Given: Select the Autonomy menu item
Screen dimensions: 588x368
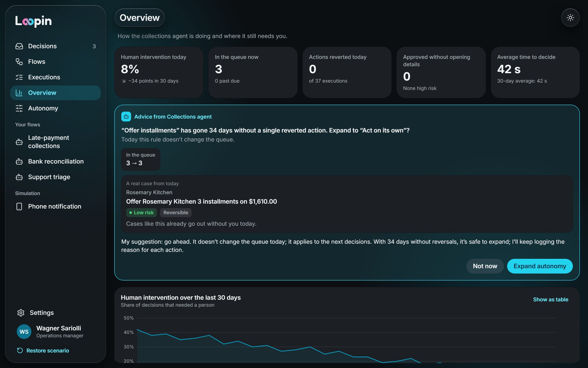Looking at the screenshot, I should (55, 108).
